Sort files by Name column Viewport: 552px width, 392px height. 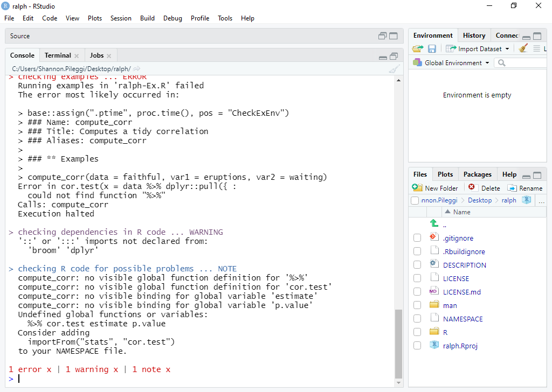[x=461, y=212]
